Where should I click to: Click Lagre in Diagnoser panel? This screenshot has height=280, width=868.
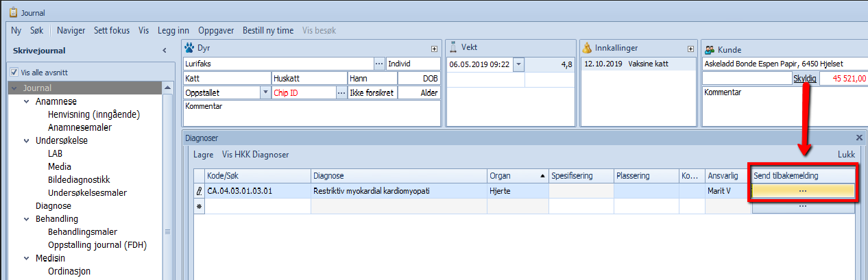tap(204, 155)
